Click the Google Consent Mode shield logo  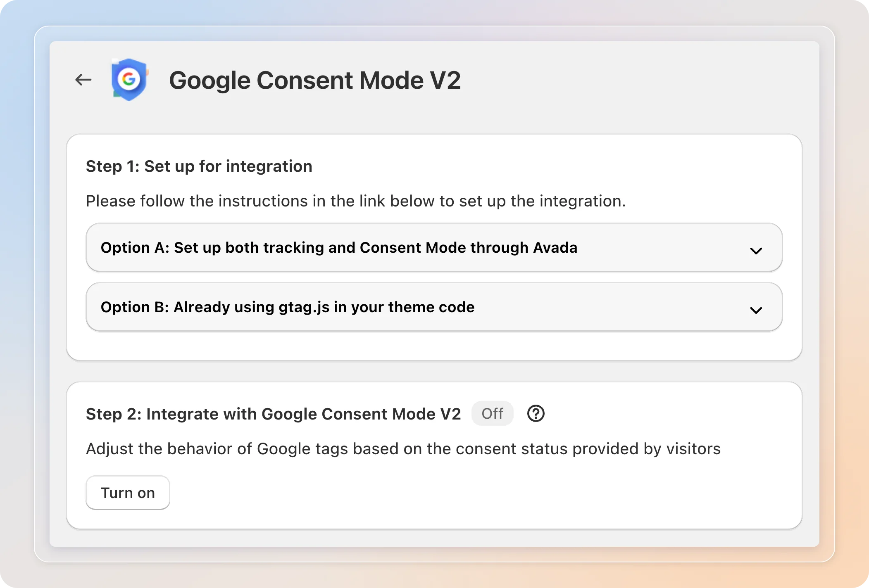129,80
